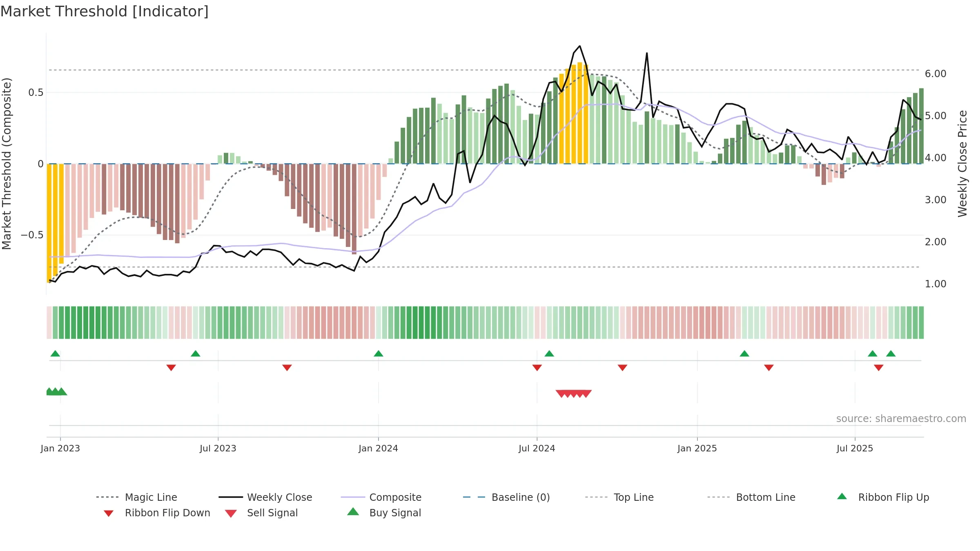Click the Jul 2024 axis label
Screen dimensions: 980x551
coord(537,448)
